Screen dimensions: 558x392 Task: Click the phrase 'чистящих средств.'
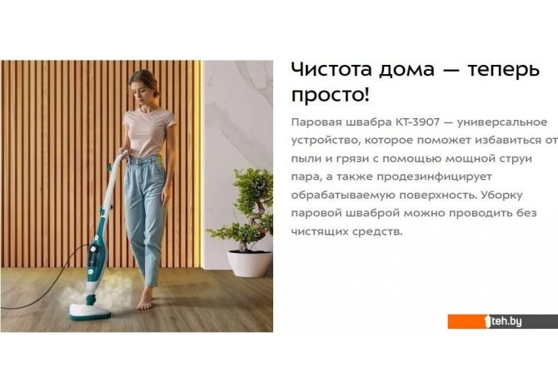tap(346, 231)
